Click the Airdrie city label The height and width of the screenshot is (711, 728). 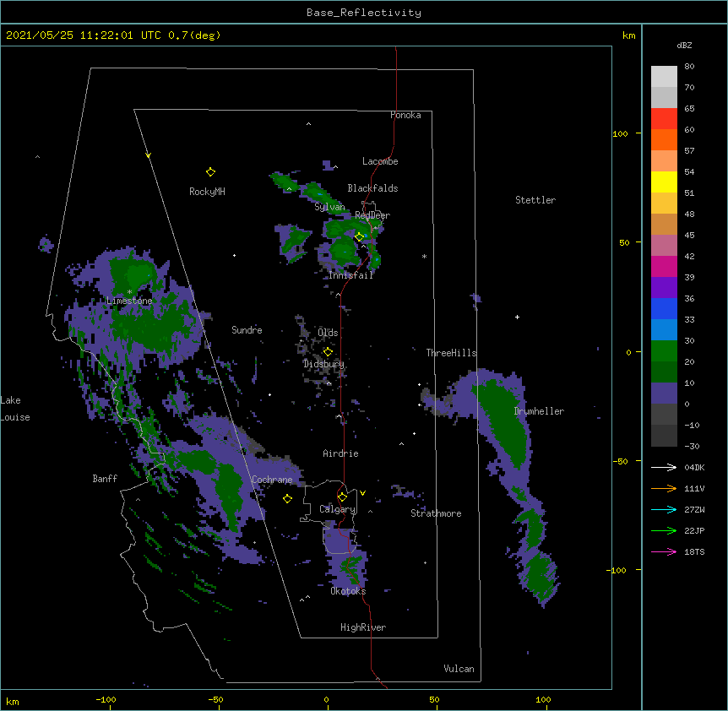(340, 453)
